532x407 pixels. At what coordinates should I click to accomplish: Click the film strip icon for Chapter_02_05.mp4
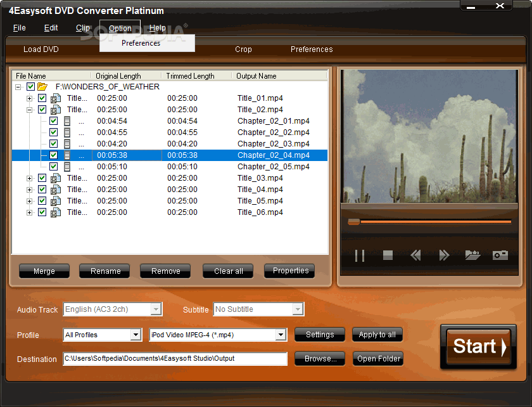67,167
